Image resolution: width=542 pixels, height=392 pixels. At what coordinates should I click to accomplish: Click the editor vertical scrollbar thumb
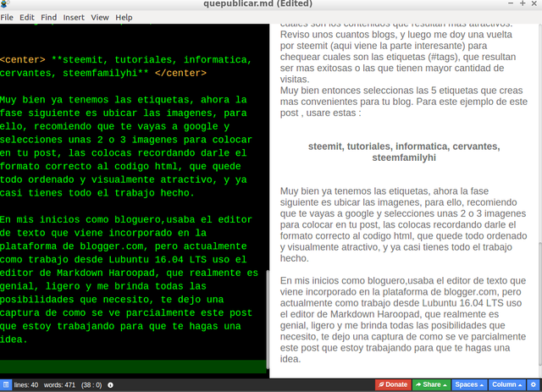268,319
